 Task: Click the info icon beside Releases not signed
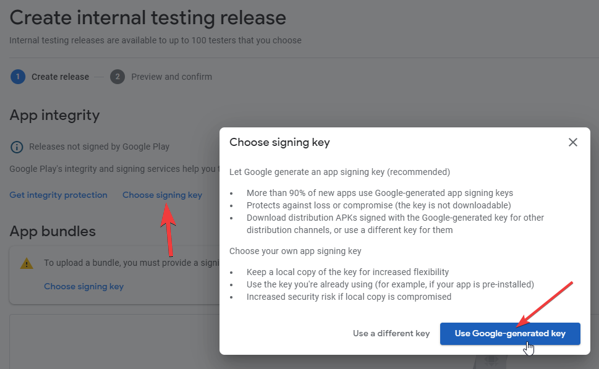[16, 147]
